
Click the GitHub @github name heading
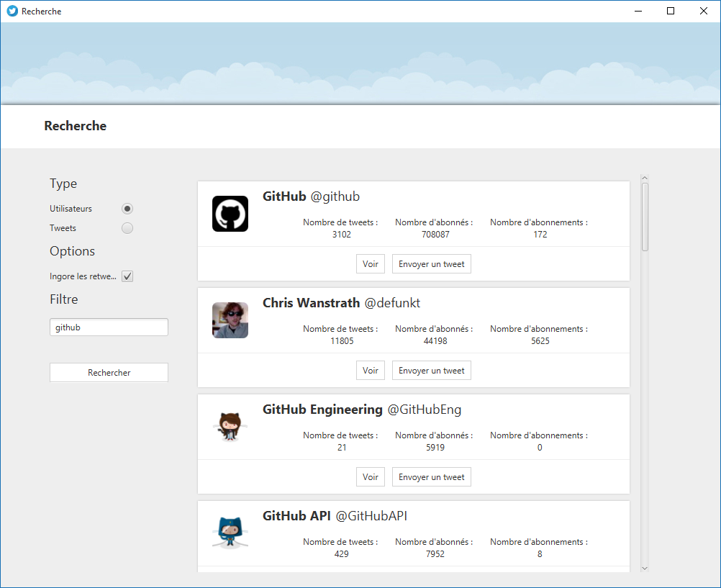pos(312,196)
